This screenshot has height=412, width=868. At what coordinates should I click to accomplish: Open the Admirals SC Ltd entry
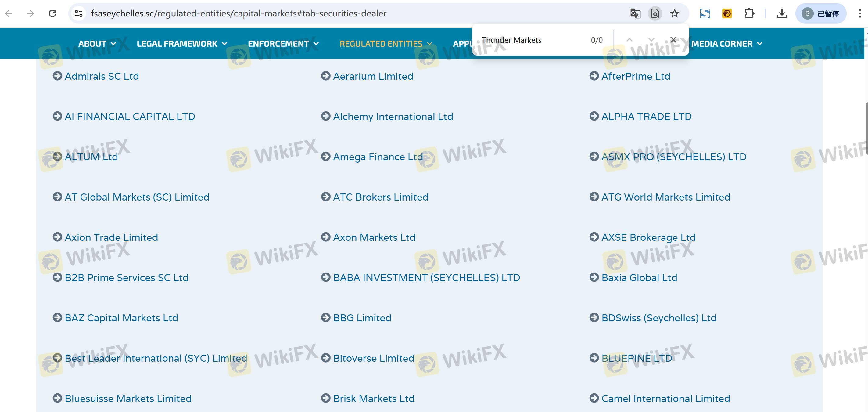(102, 76)
